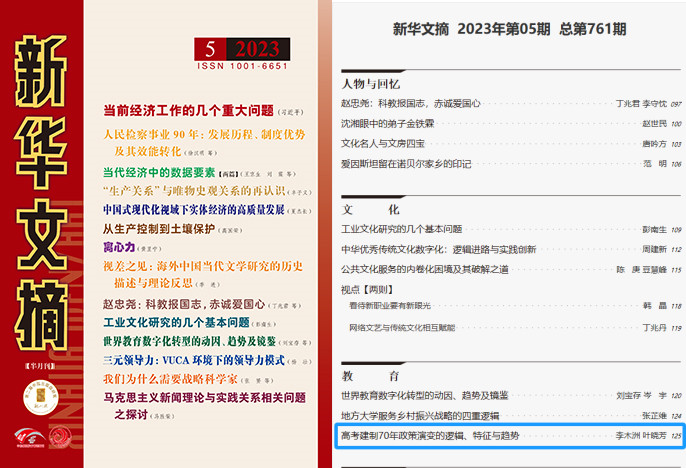The image size is (686, 468).
Task: Click the red circular emblem logo
Action: click(x=61, y=435)
